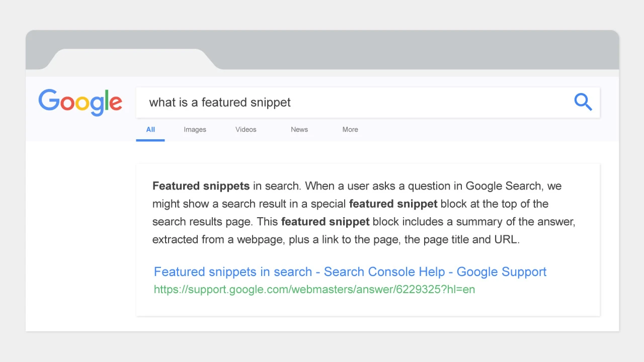Open the Search Console Help result link

350,271
